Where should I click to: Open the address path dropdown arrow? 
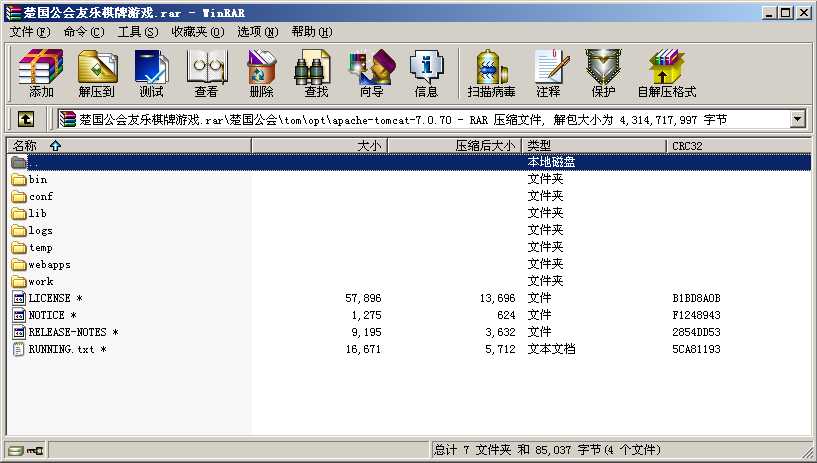point(798,119)
